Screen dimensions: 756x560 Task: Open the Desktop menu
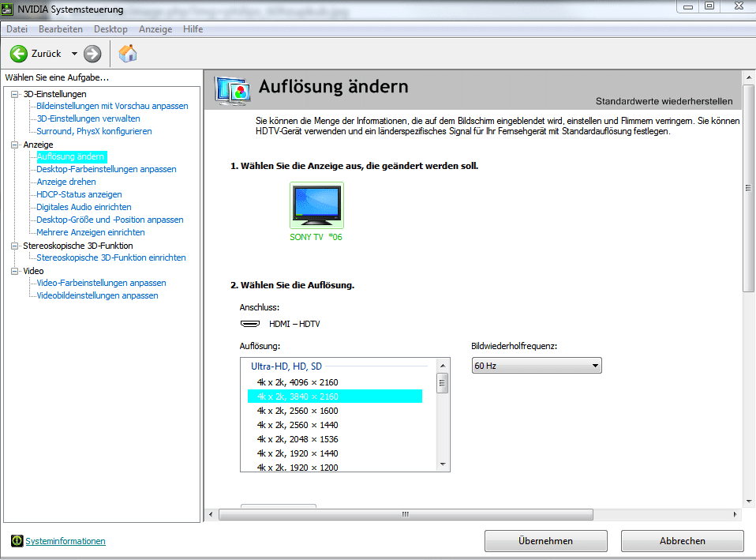click(x=111, y=29)
